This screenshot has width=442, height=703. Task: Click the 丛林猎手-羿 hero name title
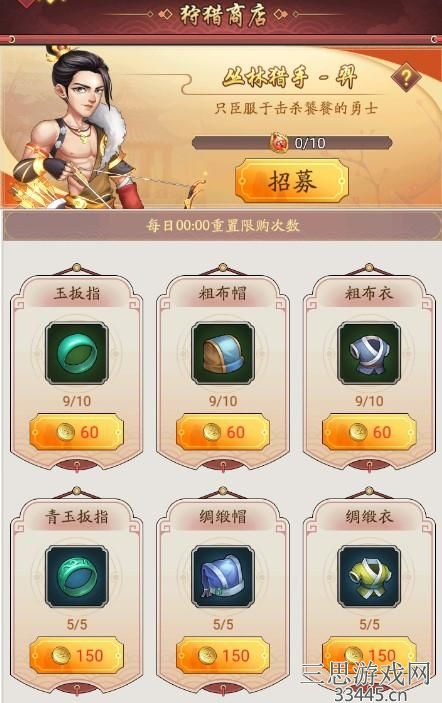pyautogui.click(x=290, y=76)
